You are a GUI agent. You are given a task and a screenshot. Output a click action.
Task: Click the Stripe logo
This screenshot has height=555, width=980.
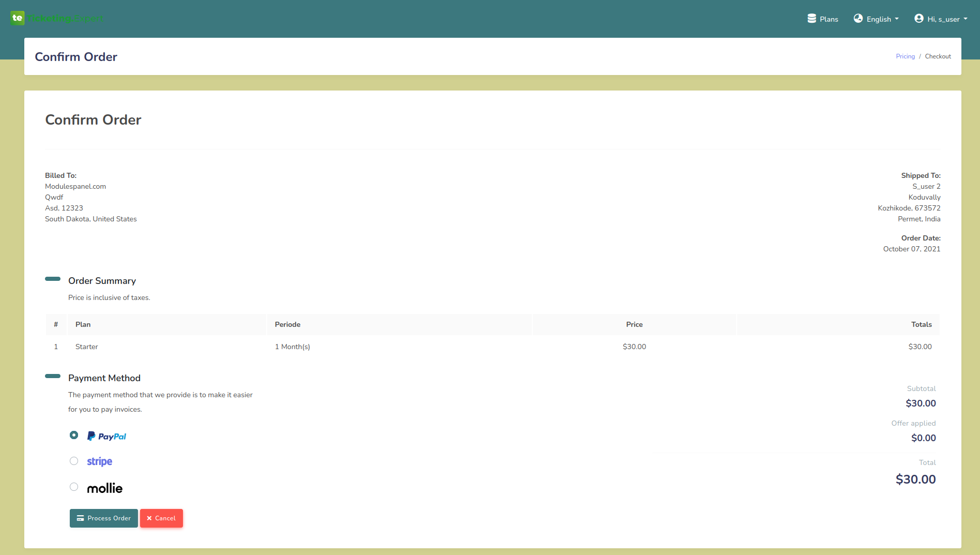pyautogui.click(x=99, y=461)
